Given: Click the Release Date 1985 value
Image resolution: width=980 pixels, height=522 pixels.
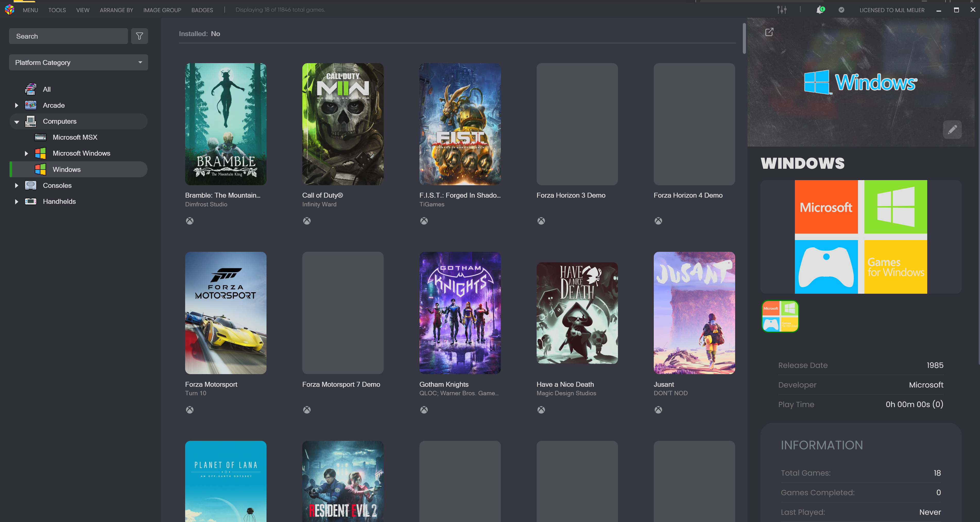Looking at the screenshot, I should 935,365.
